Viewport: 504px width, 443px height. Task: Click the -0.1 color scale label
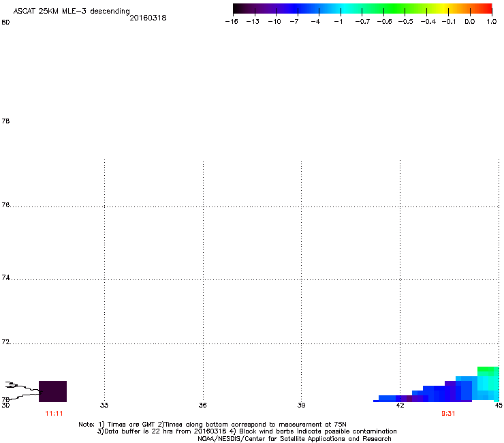pos(449,22)
